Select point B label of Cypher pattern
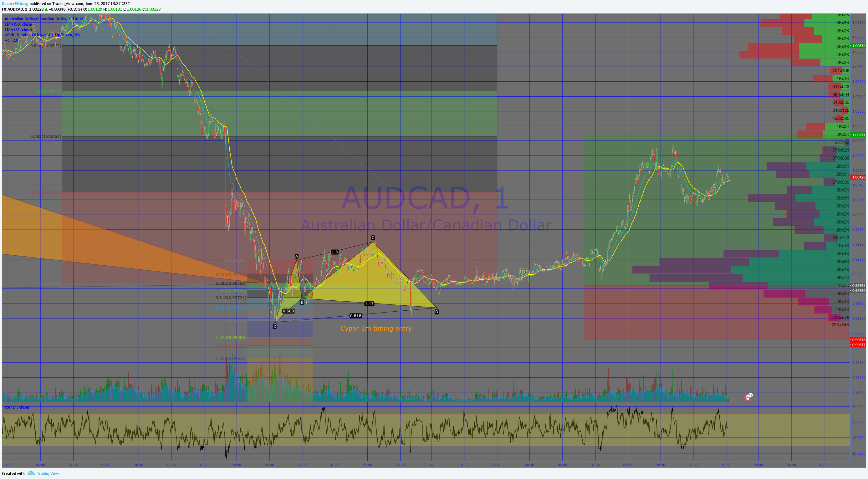The height and width of the screenshot is (479, 868). click(x=302, y=303)
